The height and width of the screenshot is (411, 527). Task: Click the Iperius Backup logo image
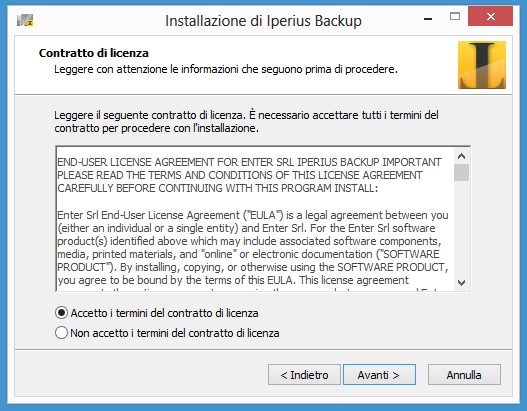coord(482,65)
